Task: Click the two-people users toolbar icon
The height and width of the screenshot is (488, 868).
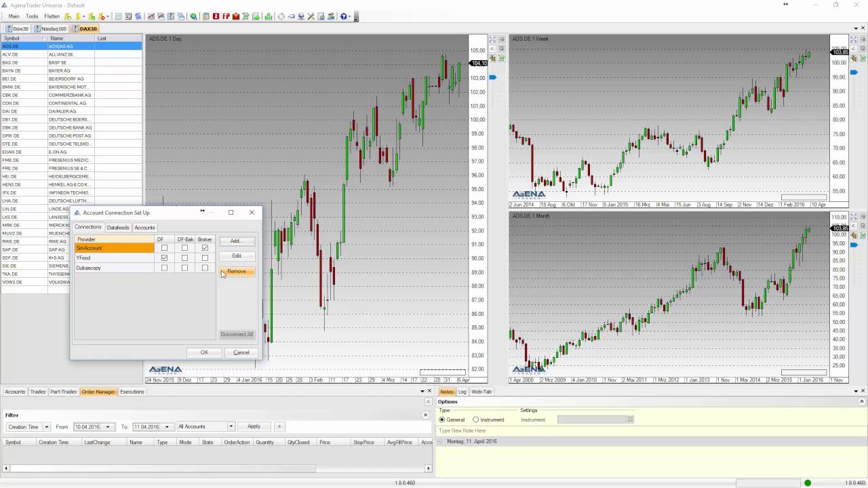Action: [x=331, y=16]
